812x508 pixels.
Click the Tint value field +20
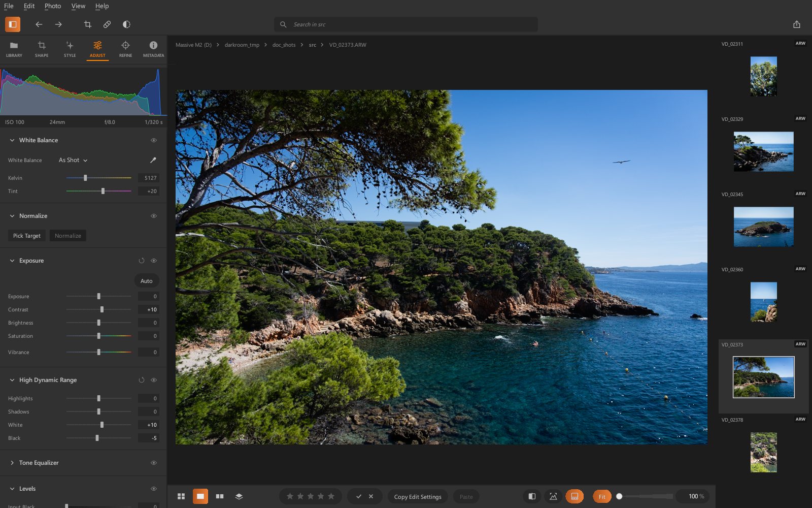(x=149, y=191)
